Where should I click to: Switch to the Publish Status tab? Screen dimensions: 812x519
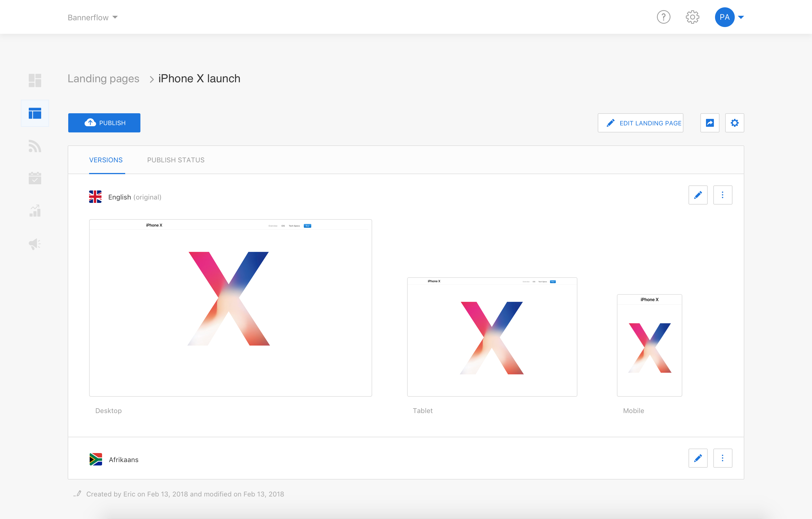[x=176, y=160]
